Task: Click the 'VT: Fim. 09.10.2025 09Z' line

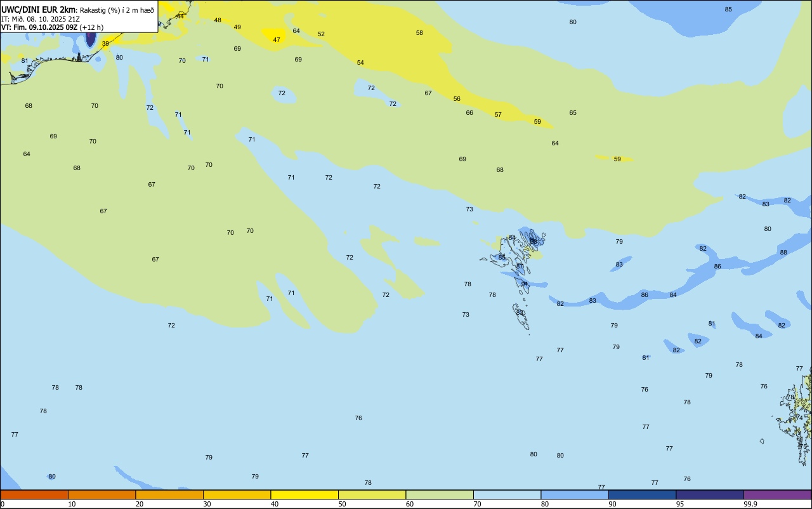Action: [39, 27]
